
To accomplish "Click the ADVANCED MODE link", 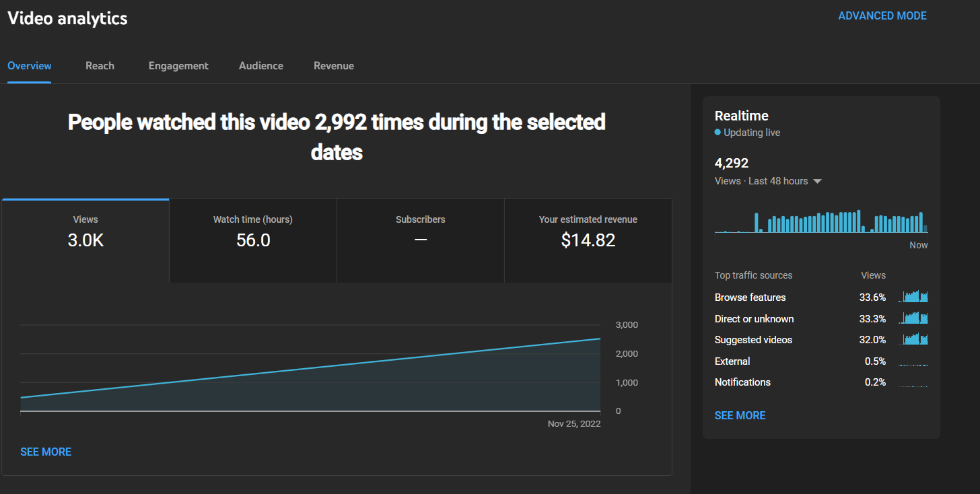I will 882,16.
